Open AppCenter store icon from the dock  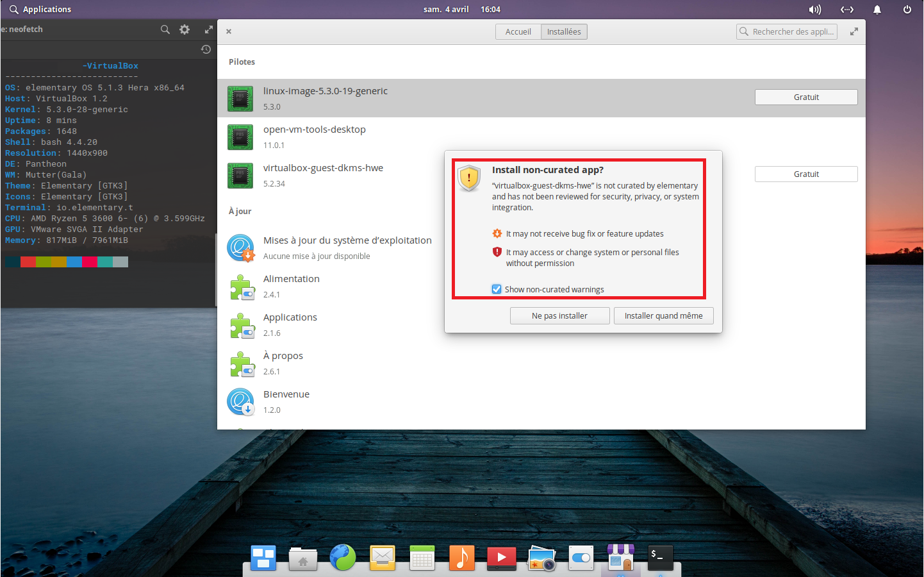tap(620, 558)
